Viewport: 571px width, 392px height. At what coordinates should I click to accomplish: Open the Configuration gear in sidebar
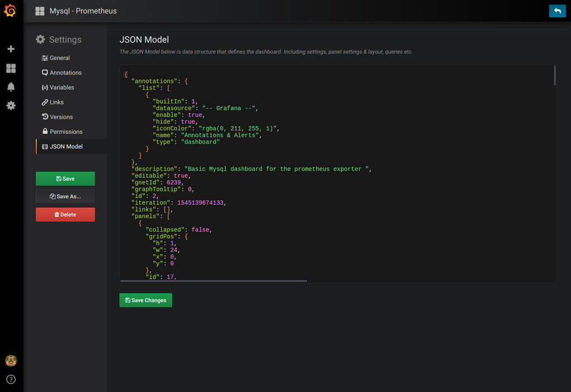tap(11, 105)
